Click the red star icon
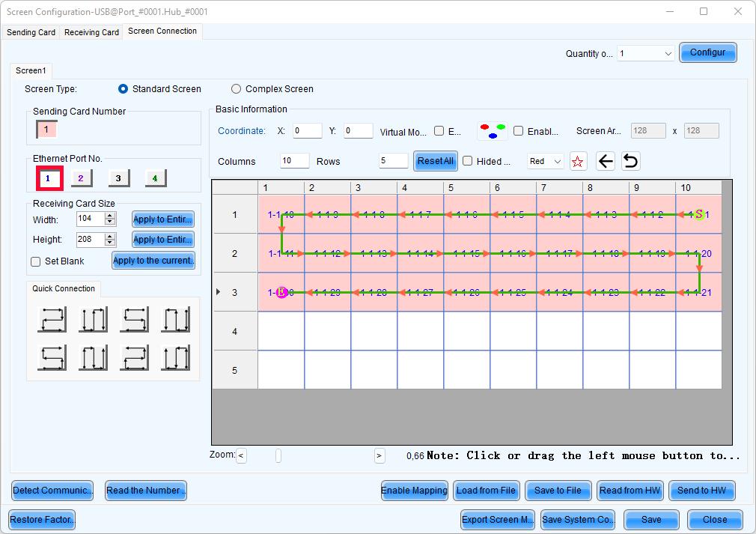 click(578, 161)
